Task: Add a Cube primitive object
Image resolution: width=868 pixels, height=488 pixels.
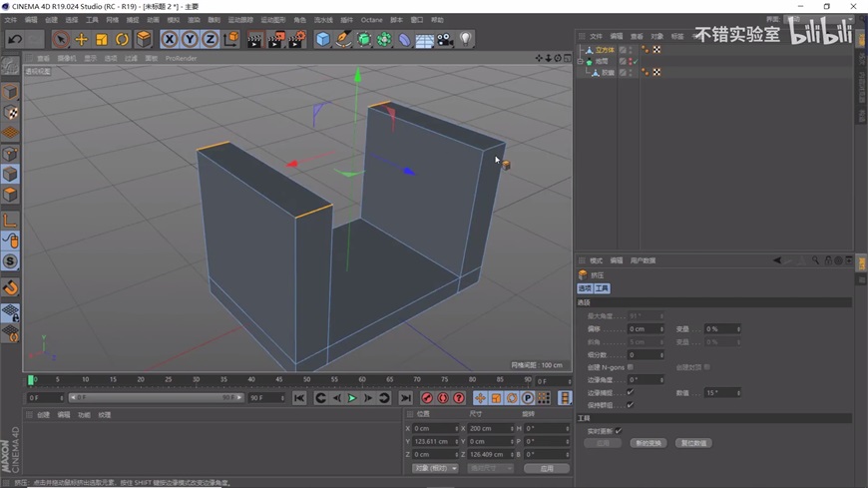Action: pos(322,40)
